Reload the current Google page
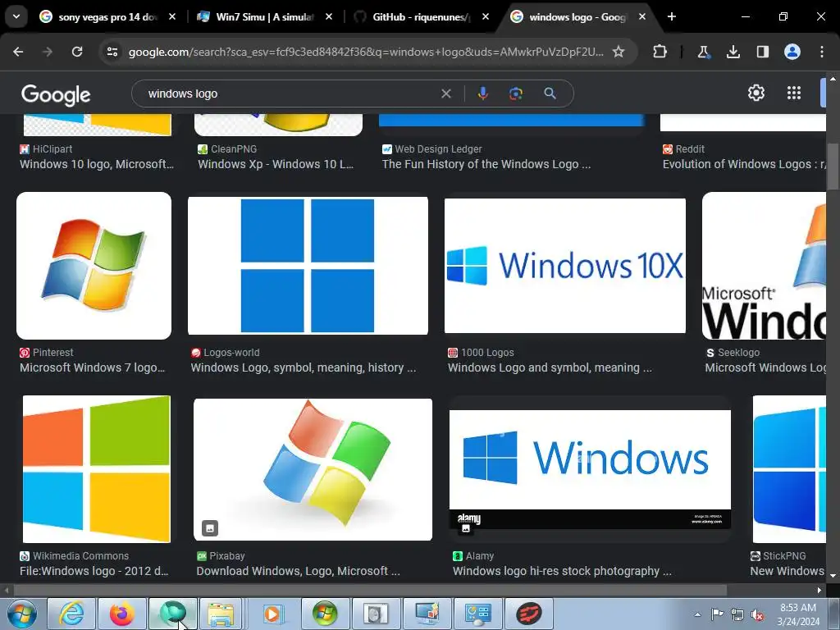This screenshot has width=840, height=630. 77,52
